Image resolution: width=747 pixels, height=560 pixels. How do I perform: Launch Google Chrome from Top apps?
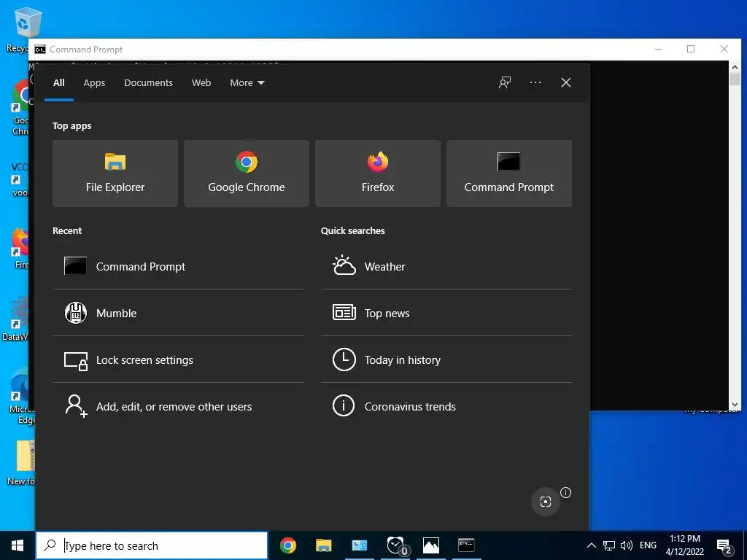pos(247,174)
